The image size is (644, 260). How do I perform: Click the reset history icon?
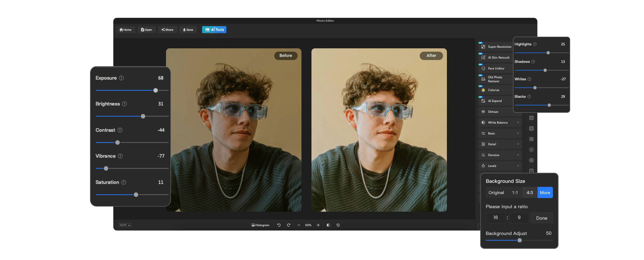pyautogui.click(x=338, y=225)
